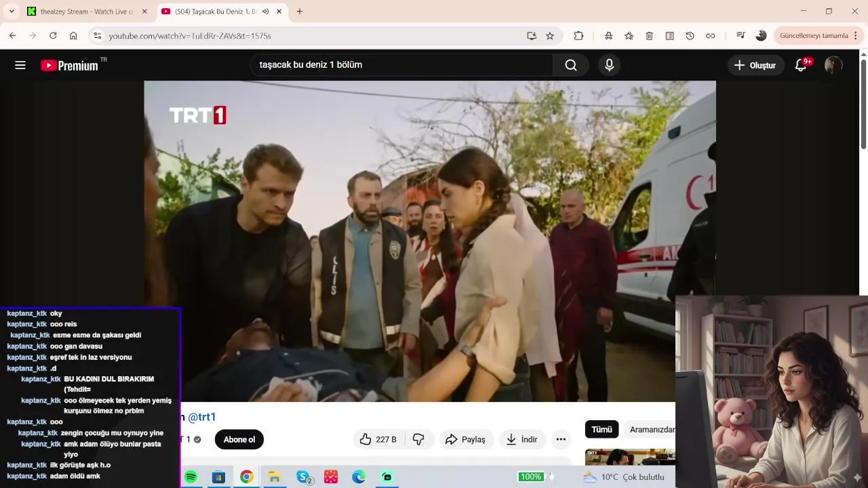The height and width of the screenshot is (488, 868).
Task: Close the Taşacak Bu Deniz tab
Action: tap(279, 12)
